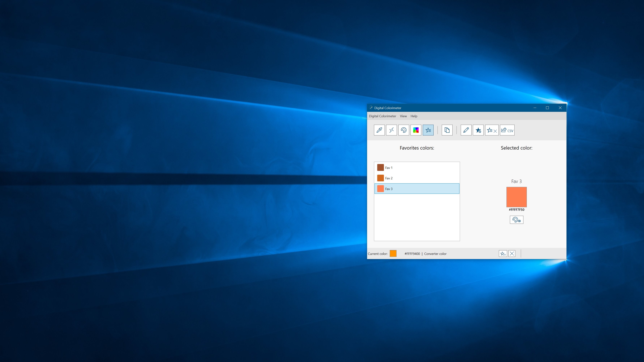Image resolution: width=644 pixels, height=362 pixels.
Task: Clear current color with X button
Action: click(x=512, y=254)
